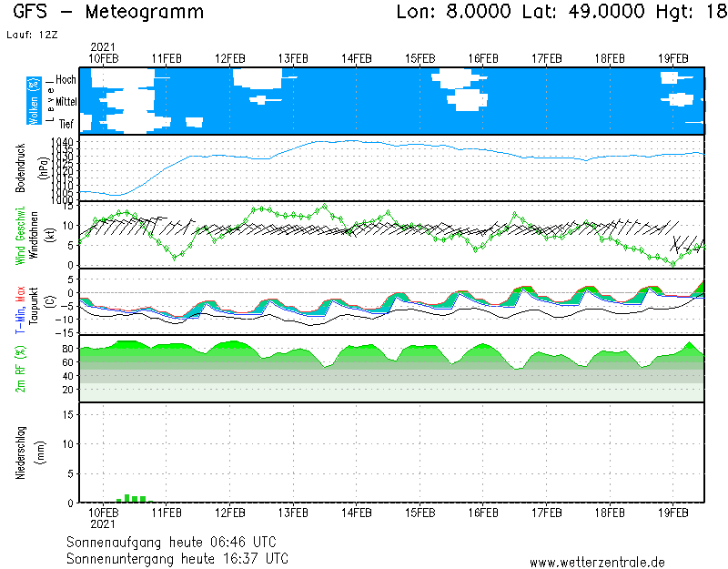
Task: Click the Niederschlag axis label
Action: [20, 452]
